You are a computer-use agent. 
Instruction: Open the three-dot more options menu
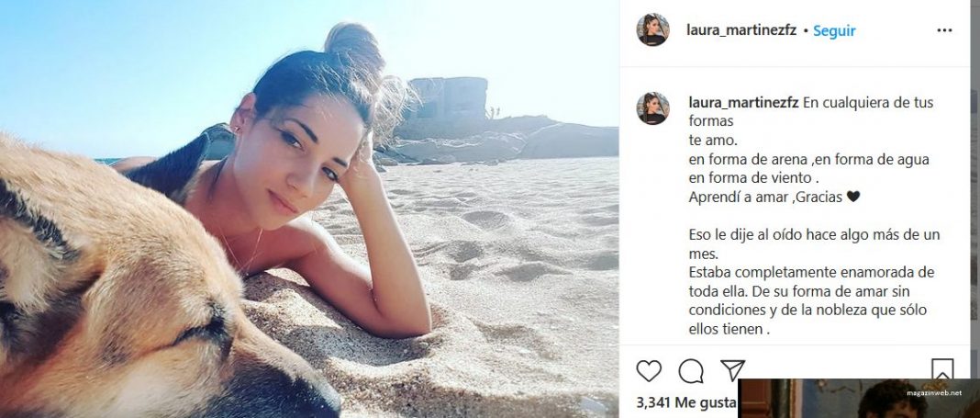(x=943, y=30)
